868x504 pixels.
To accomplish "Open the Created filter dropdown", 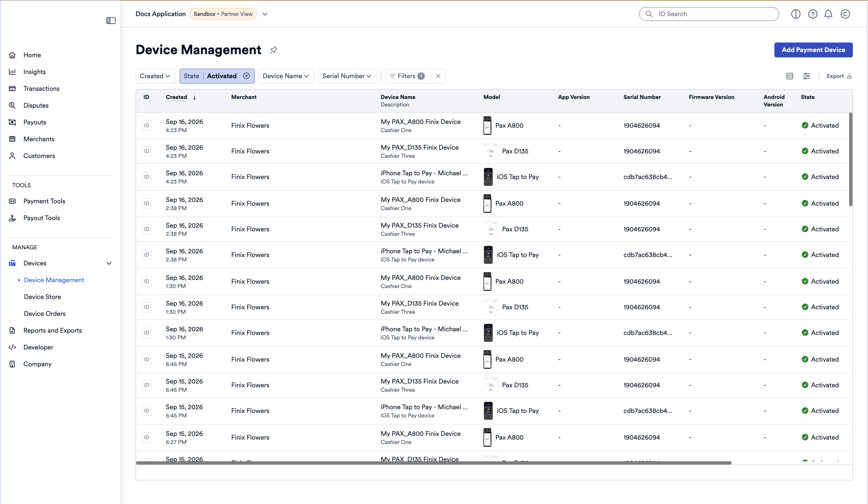I will pos(155,76).
